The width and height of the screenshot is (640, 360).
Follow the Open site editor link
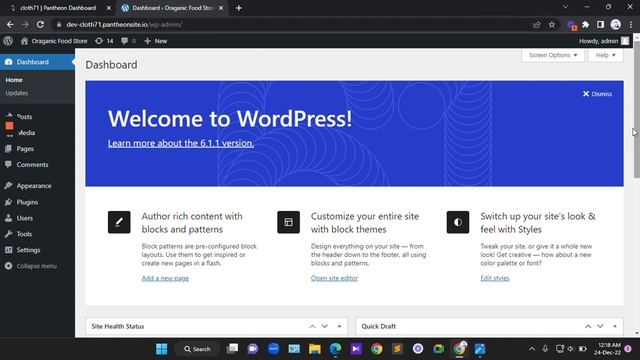(x=334, y=278)
